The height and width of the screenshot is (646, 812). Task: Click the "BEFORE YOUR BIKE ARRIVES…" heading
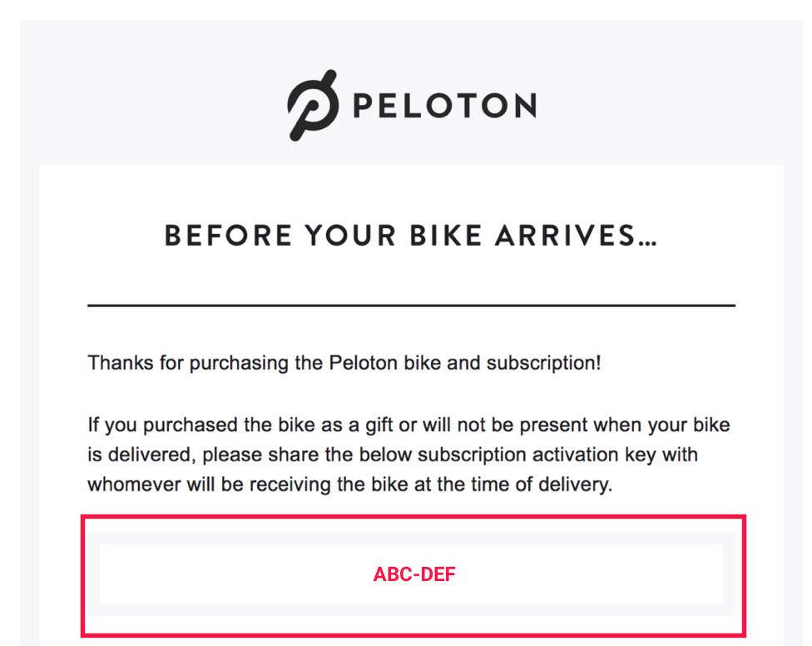pos(411,236)
